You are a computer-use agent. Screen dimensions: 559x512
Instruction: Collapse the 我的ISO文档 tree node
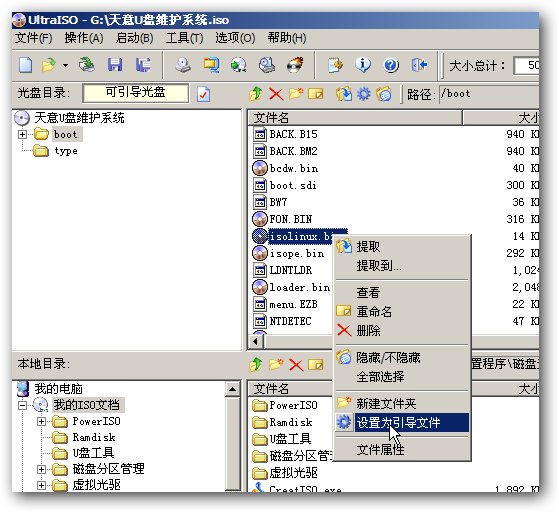pyautogui.click(x=22, y=405)
